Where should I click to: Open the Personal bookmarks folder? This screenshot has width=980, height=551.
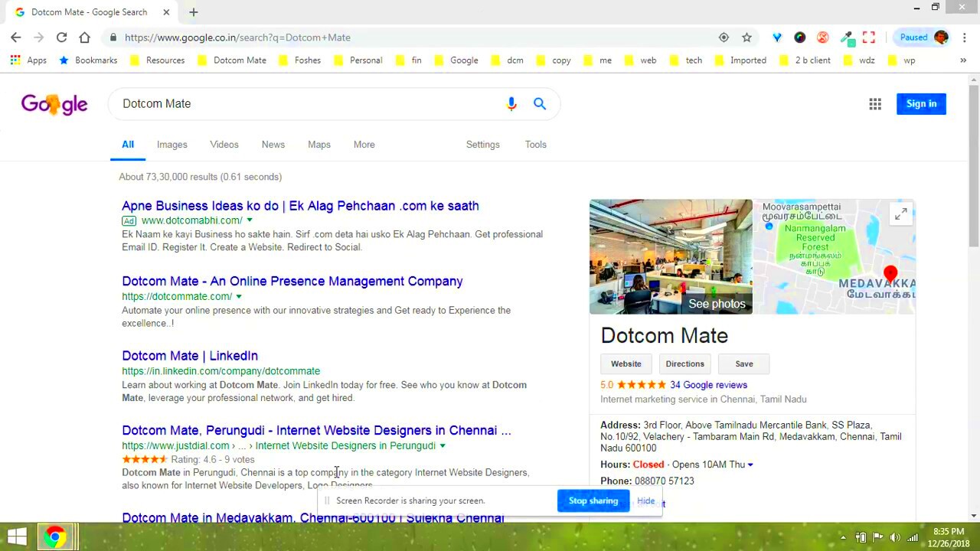[358, 60]
